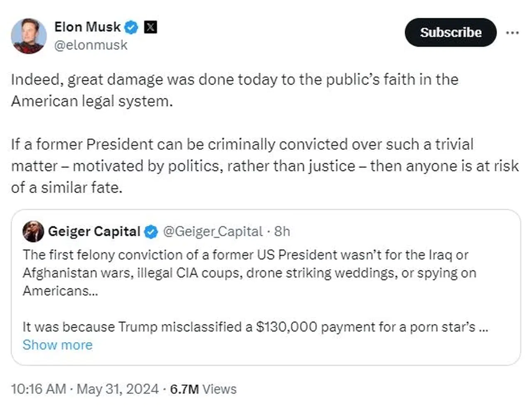
Task: Click the Elon Musk display name
Action: [87, 27]
